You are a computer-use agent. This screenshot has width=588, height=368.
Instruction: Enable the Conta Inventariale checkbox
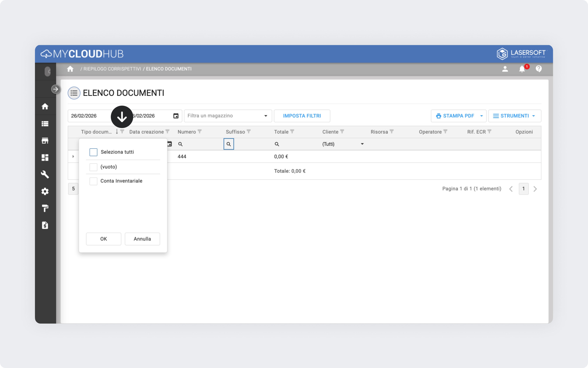coord(93,181)
